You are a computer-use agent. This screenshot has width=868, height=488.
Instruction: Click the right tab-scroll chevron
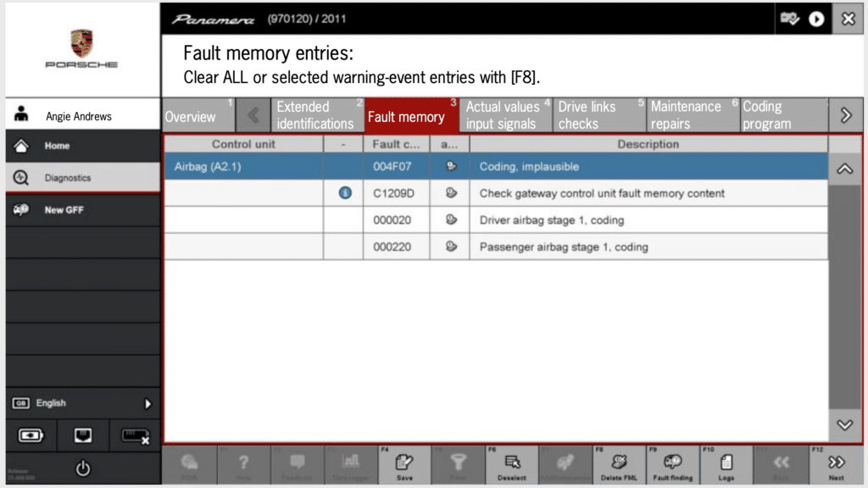[x=845, y=115]
